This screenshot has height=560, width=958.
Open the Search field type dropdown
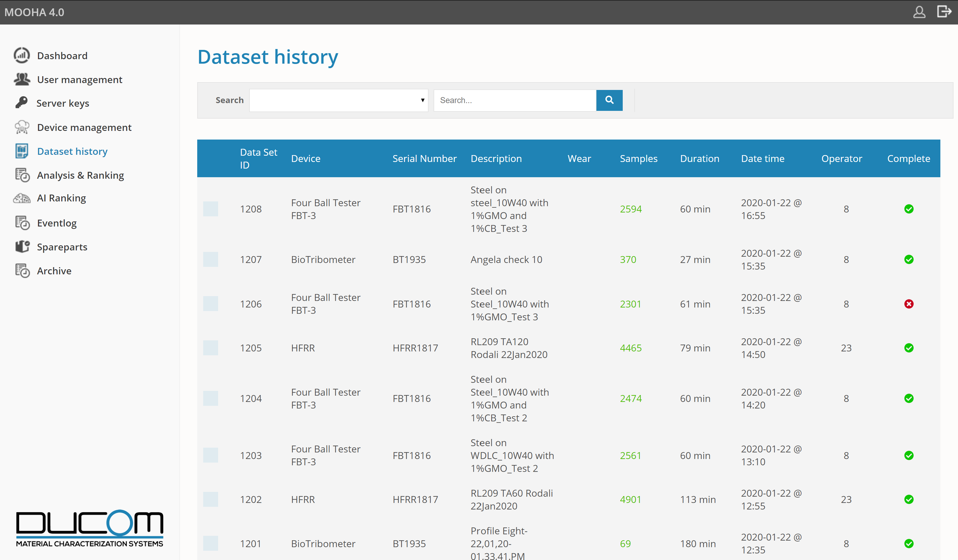coord(338,100)
